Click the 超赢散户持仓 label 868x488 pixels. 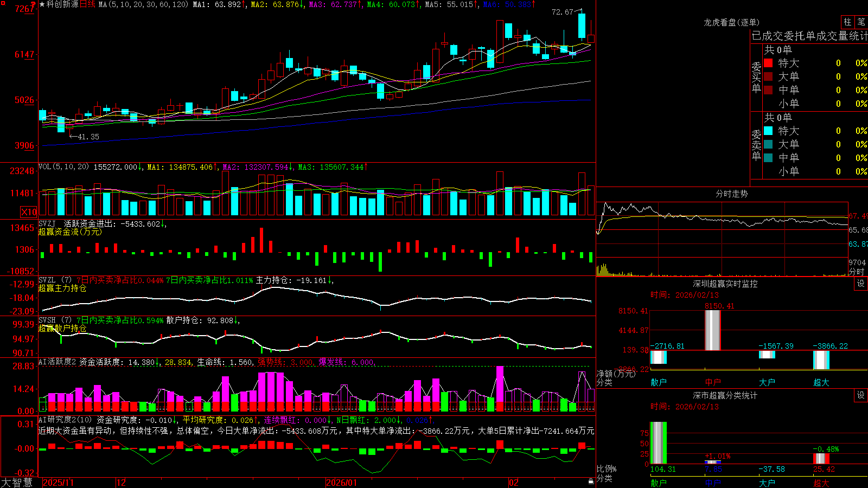click(62, 328)
